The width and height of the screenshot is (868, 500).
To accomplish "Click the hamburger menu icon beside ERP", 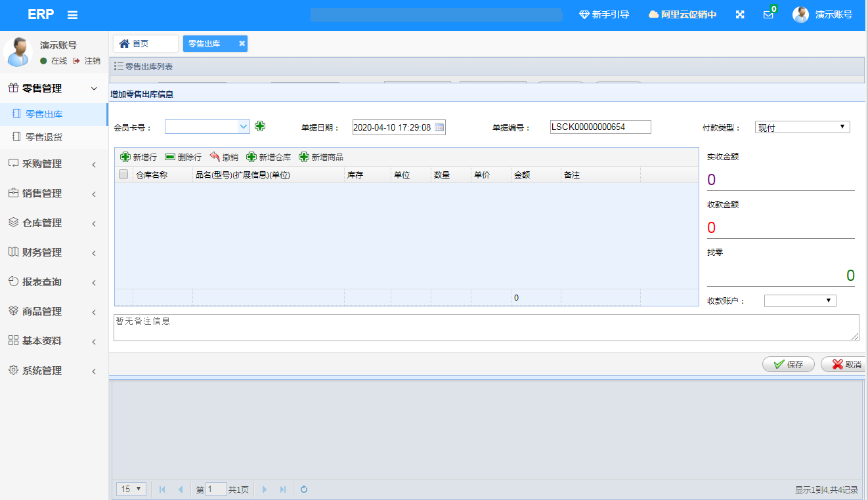I will click(x=73, y=15).
